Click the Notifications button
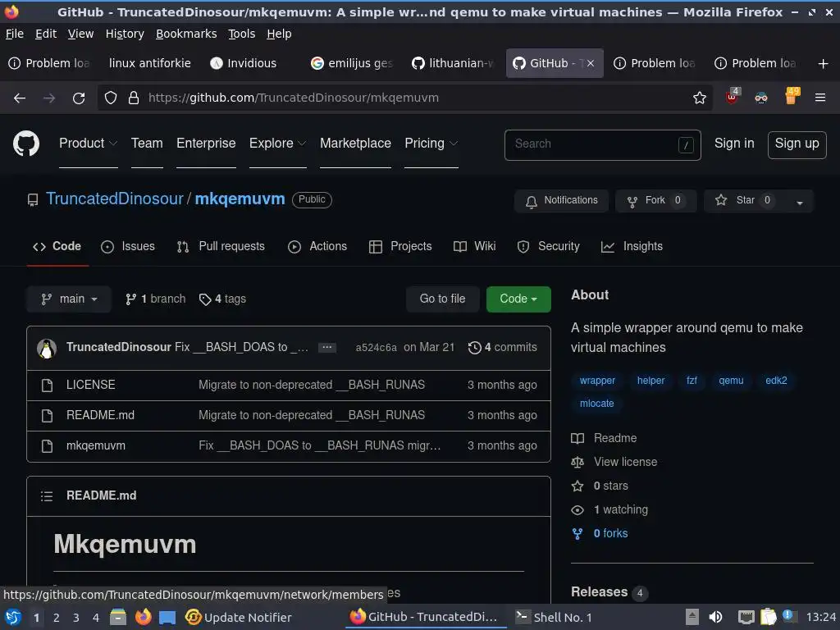The width and height of the screenshot is (840, 630). tap(561, 201)
